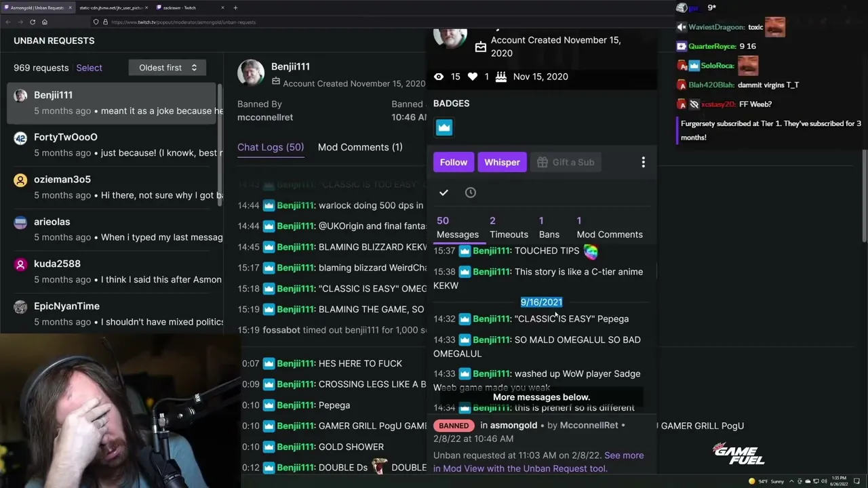Switch to the 1 Bans tab
Screen dimensions: 868x488
549,228
